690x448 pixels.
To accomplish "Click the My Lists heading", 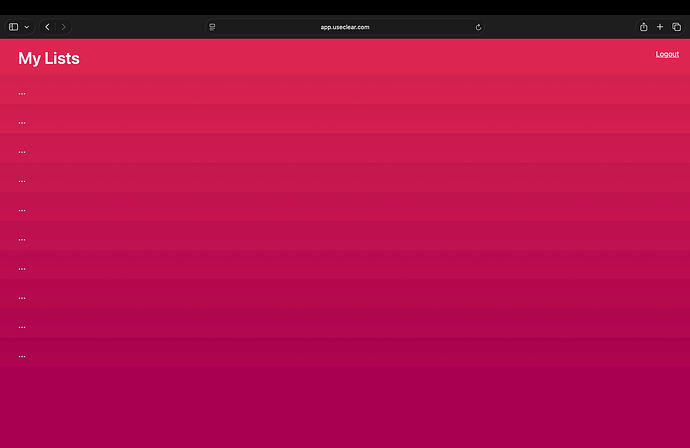I will 48,59.
